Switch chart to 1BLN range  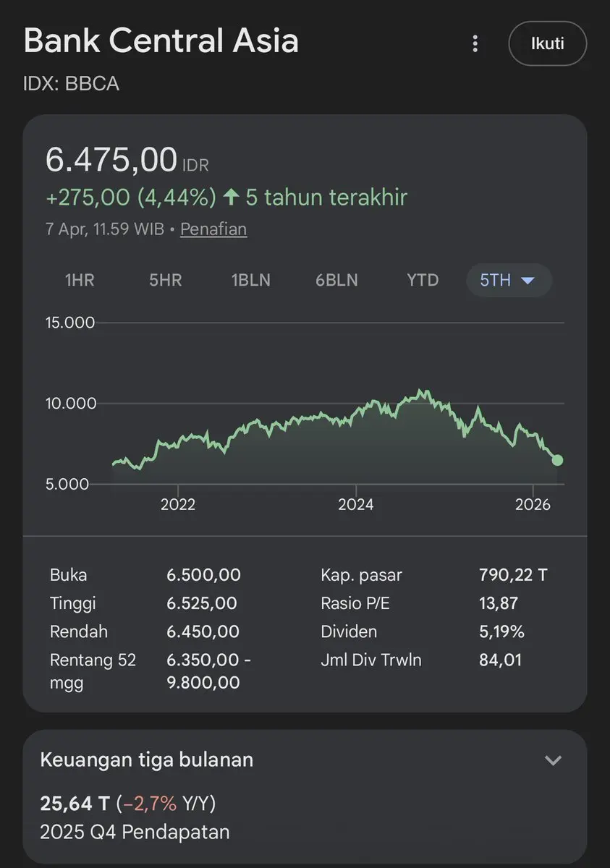(251, 280)
